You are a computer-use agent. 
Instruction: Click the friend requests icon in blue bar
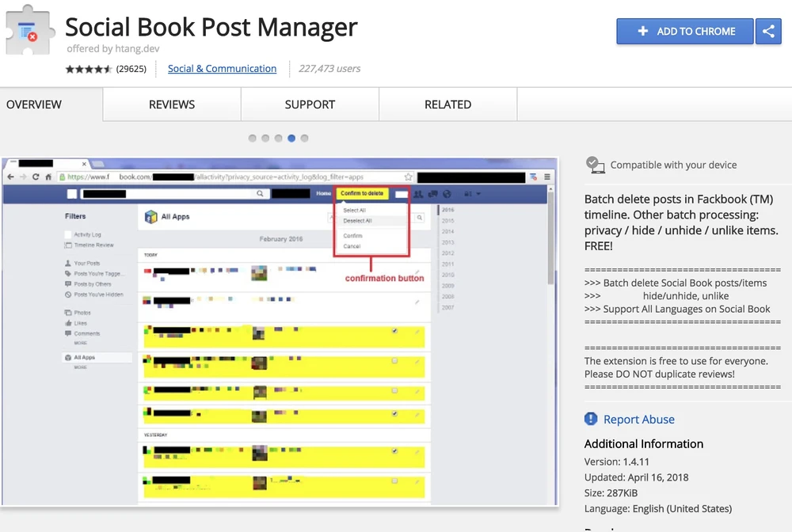[x=418, y=194]
